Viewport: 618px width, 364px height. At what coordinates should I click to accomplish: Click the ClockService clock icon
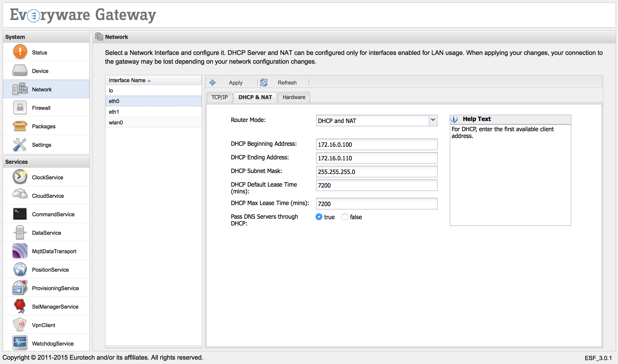point(20,177)
